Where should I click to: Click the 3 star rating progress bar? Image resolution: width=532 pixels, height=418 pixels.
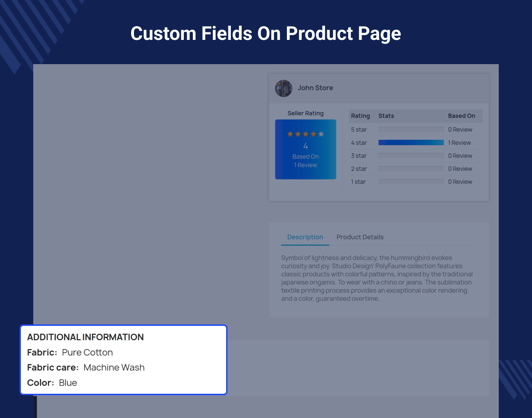[x=411, y=155]
